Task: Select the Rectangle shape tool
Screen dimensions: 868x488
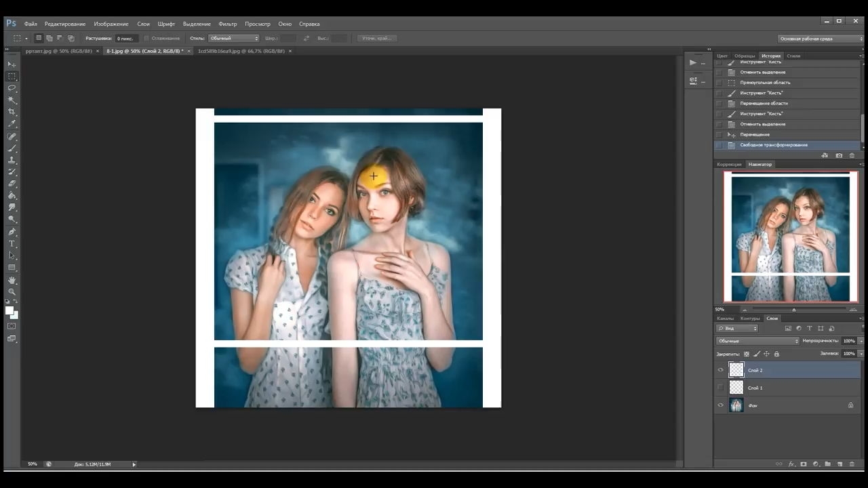Action: click(12, 268)
